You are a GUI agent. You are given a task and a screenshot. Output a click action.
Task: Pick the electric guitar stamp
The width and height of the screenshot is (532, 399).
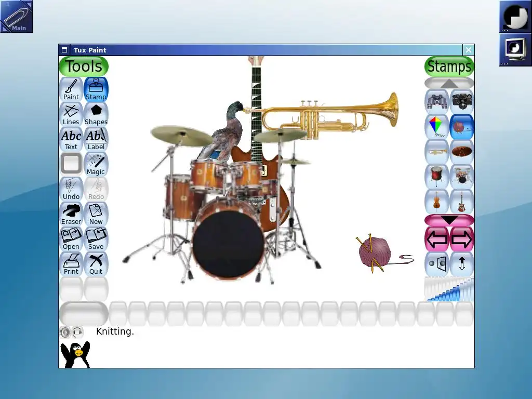pos(462,202)
